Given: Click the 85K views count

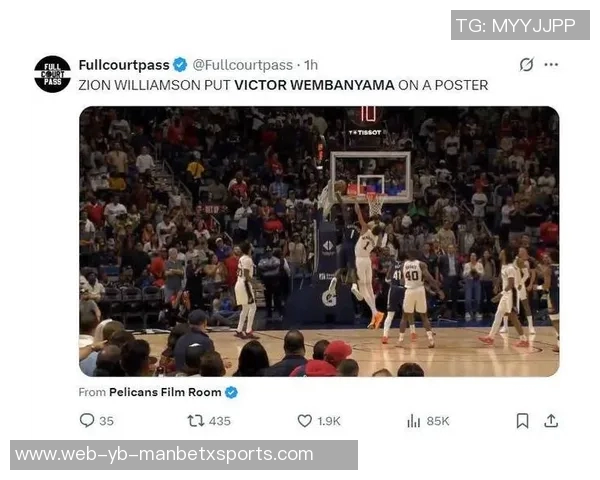Looking at the screenshot, I should 438,421.
